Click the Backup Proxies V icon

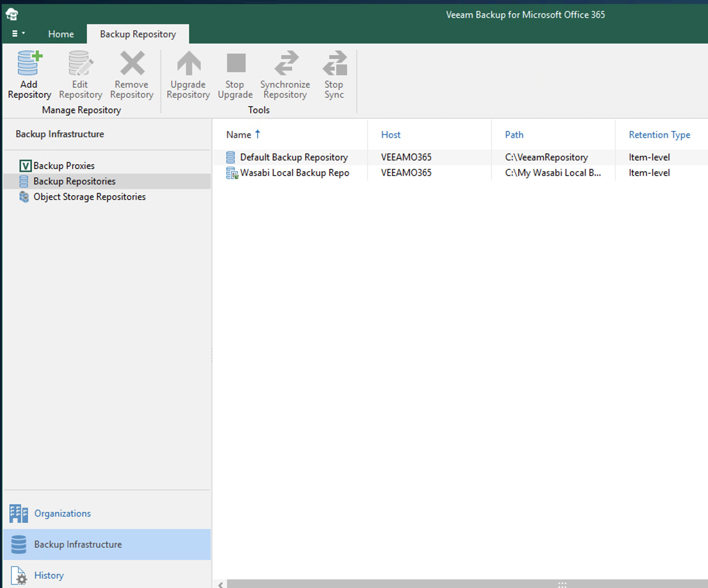pyautogui.click(x=25, y=166)
